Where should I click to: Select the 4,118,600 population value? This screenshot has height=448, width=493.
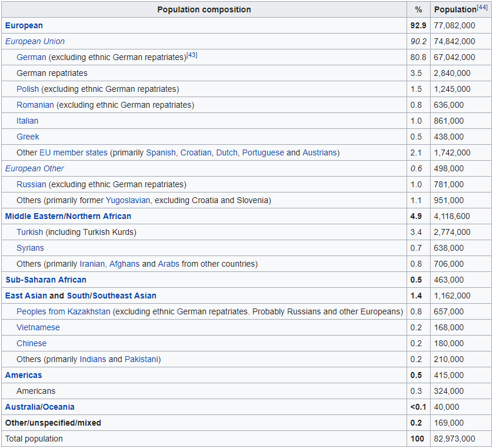(452, 216)
